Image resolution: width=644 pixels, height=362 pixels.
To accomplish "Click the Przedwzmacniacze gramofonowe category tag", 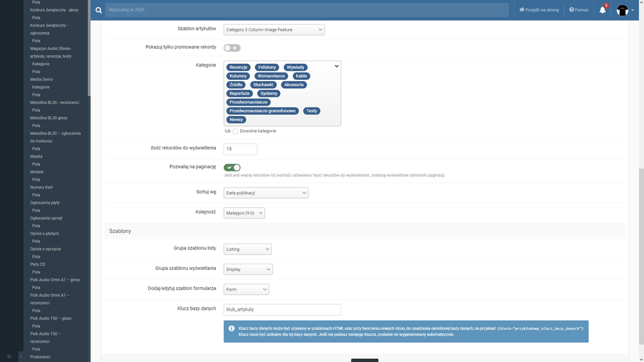I will [262, 111].
